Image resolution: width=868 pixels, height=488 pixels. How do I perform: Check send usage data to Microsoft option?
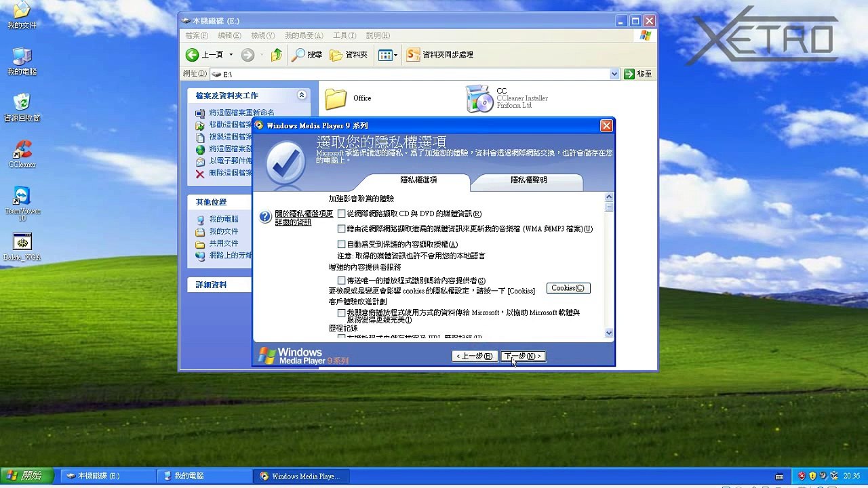342,313
